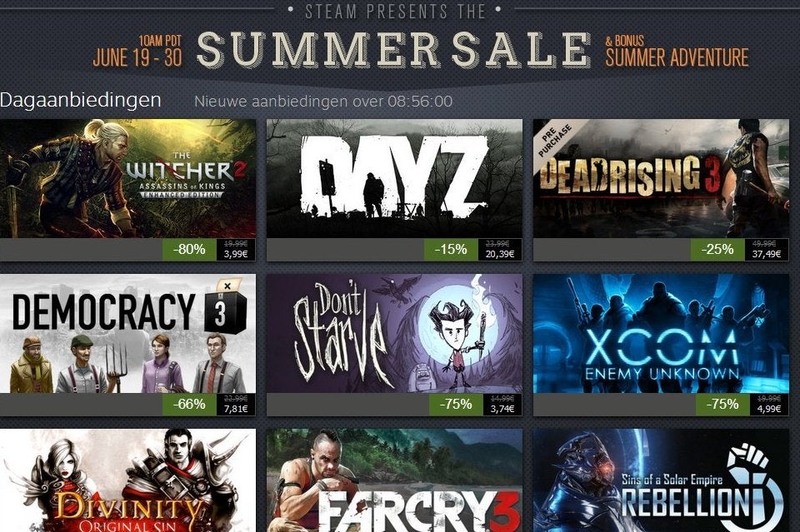Open Dead Rising 3 pre-purchase banner
The height and width of the screenshot is (532, 800).
661,178
